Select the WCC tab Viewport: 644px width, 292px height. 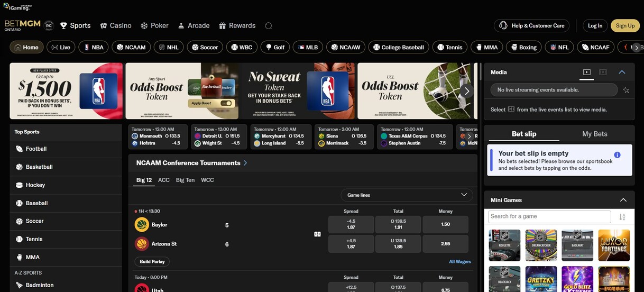[207, 180]
